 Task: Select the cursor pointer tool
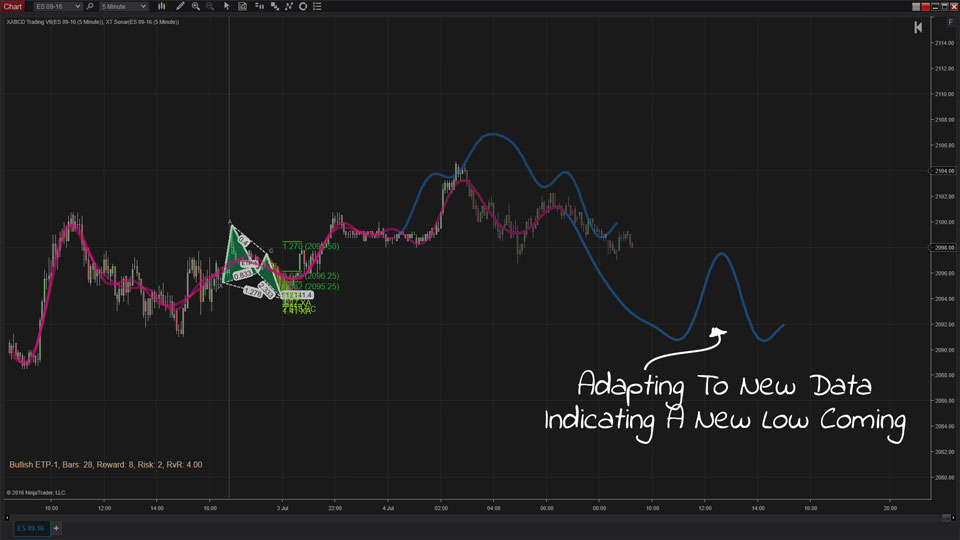227,6
